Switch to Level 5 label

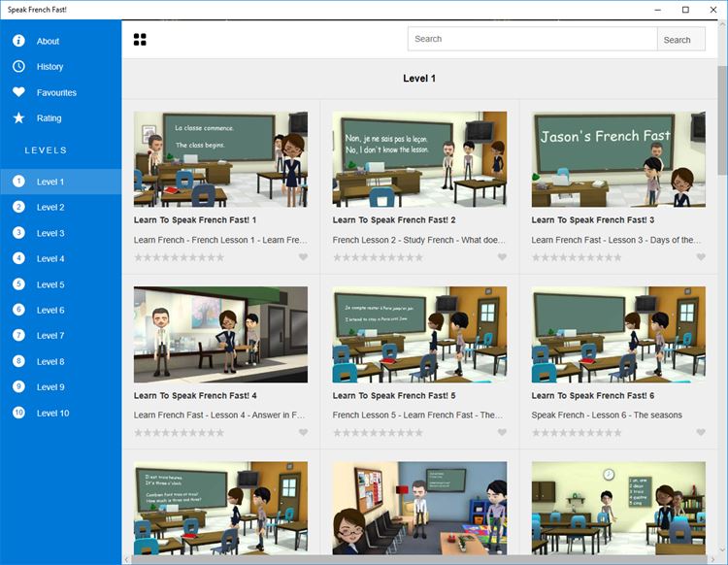pos(50,284)
